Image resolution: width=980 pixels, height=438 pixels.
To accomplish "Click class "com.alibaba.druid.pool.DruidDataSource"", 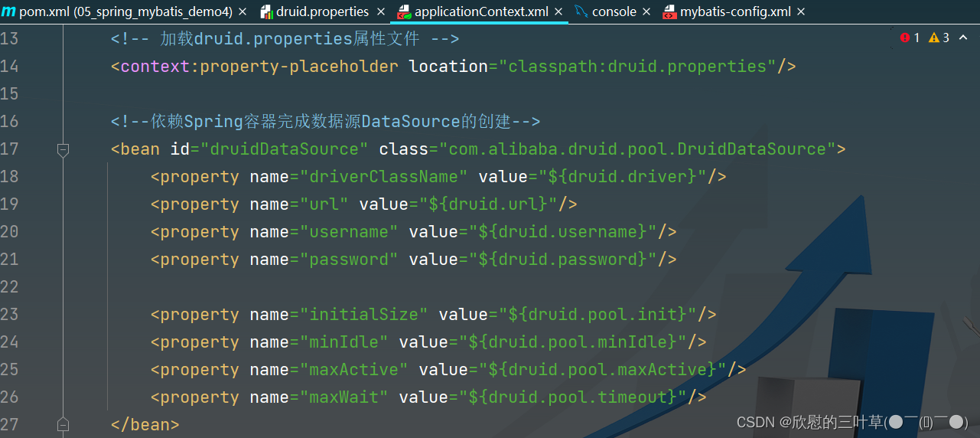I will tap(638, 149).
